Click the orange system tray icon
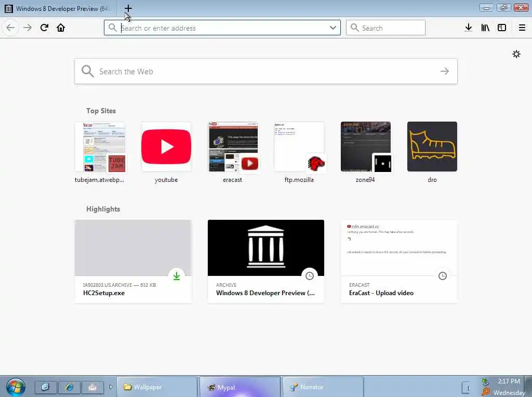Viewport: 532px width, 397px height. click(x=486, y=392)
